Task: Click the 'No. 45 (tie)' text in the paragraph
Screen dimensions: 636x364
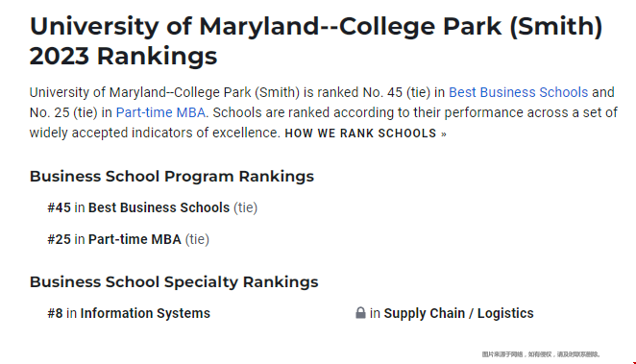Action: click(x=396, y=92)
